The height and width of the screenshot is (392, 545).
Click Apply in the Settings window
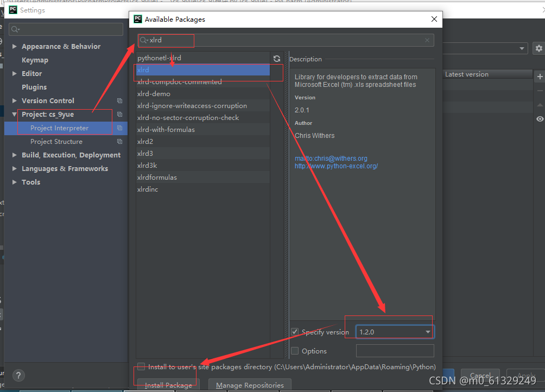coord(526,375)
